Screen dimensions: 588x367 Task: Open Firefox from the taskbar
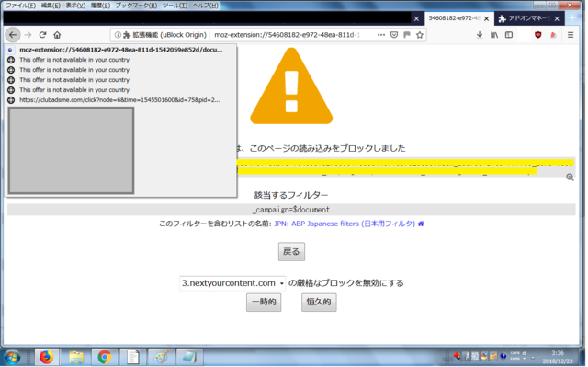[x=47, y=357]
